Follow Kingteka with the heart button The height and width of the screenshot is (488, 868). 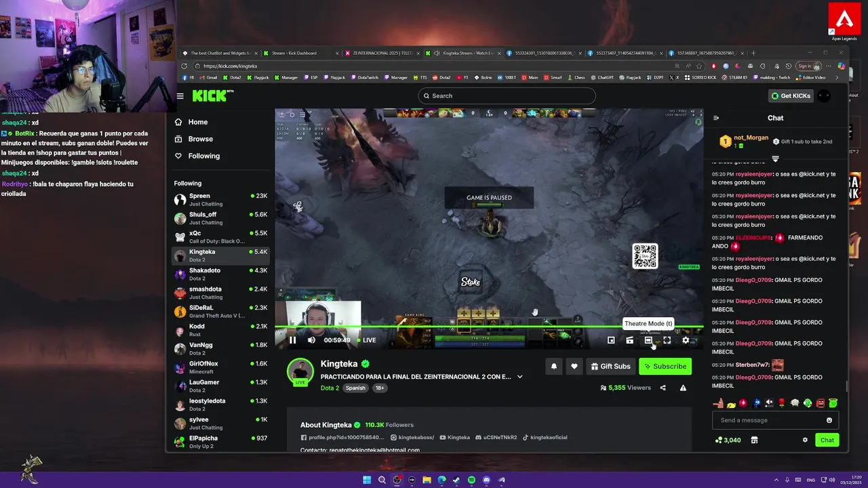coord(574,366)
